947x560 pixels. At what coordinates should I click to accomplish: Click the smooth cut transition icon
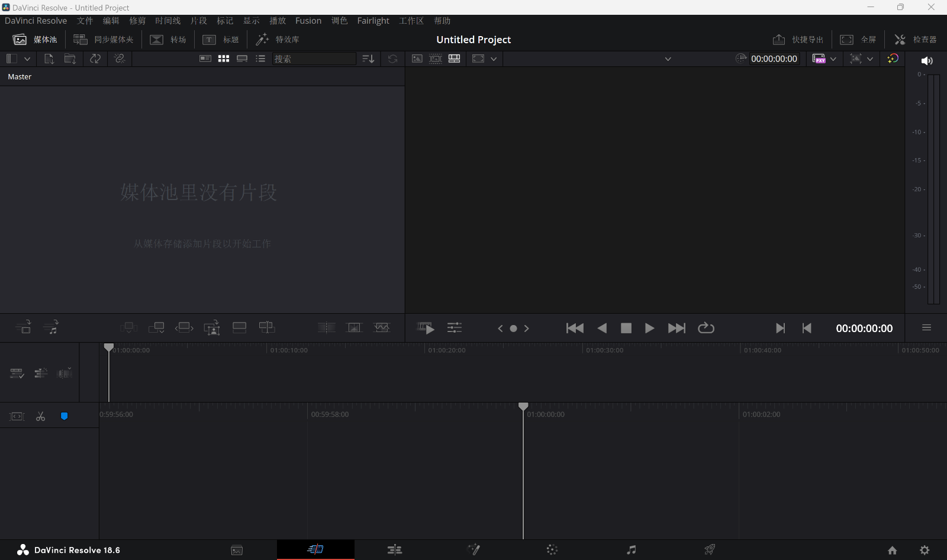coord(382,327)
